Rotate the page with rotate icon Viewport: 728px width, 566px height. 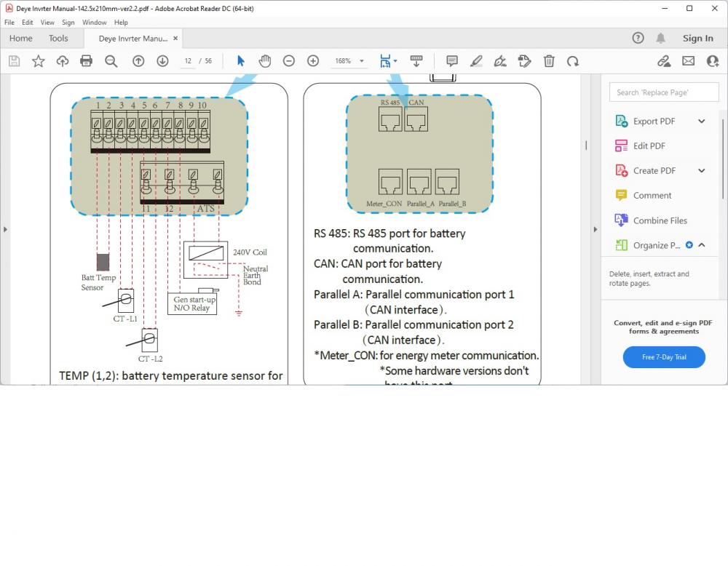click(x=573, y=61)
